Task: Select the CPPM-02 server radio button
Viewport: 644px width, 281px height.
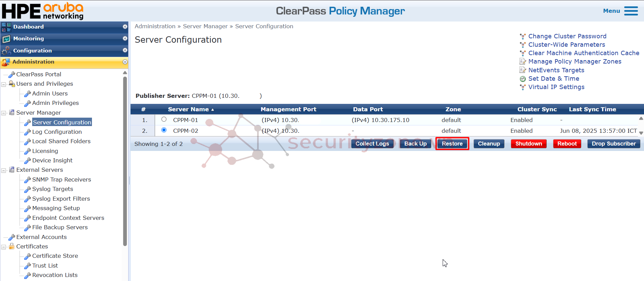Action: 164,130
